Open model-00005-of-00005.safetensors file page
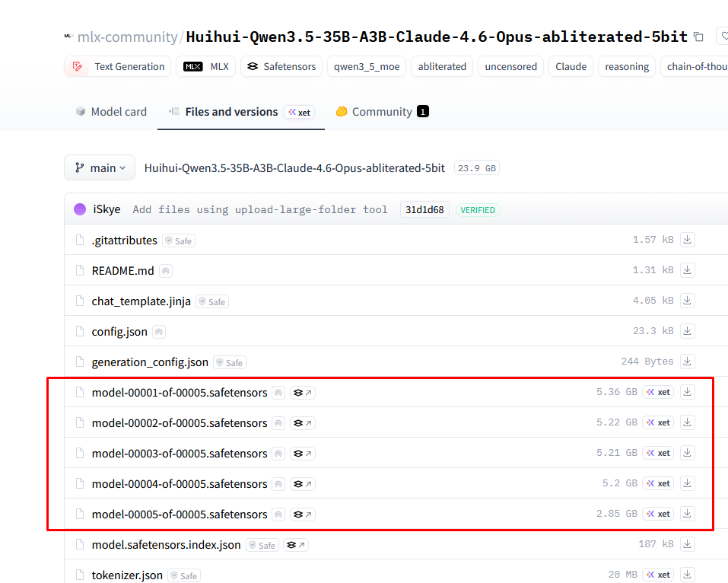728x583 pixels. (x=180, y=515)
